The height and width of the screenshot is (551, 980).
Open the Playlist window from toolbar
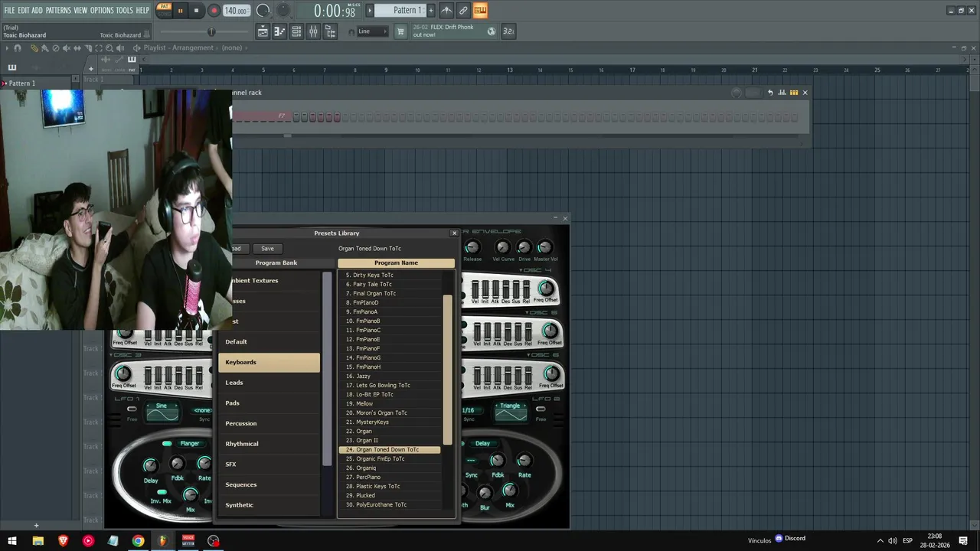tap(263, 31)
